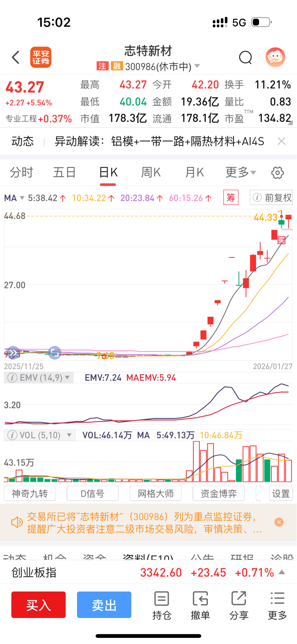
Task: Tap the VOL:46.14万 readout
Action: pos(107,435)
